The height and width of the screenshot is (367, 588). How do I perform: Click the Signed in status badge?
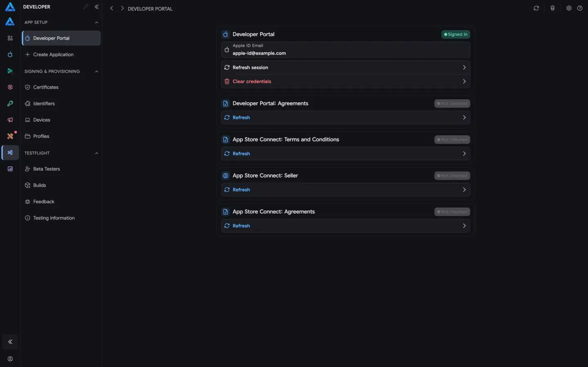(456, 34)
